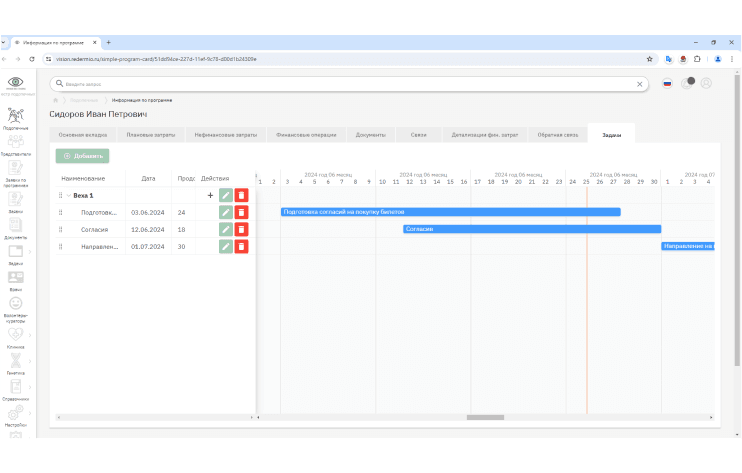Click the Дата column header
The image size is (742, 473).
click(x=148, y=178)
